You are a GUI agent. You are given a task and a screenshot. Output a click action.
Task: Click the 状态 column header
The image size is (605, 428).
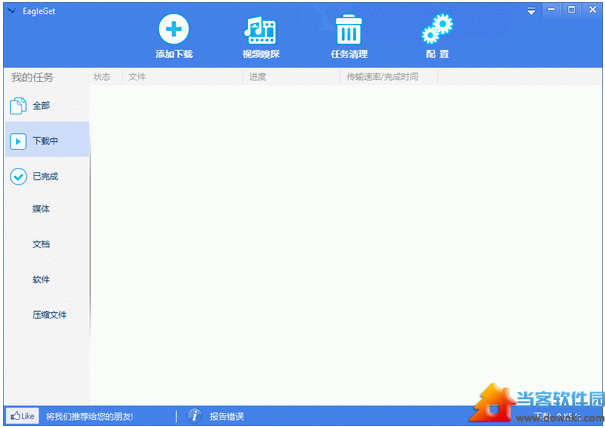pyautogui.click(x=102, y=77)
